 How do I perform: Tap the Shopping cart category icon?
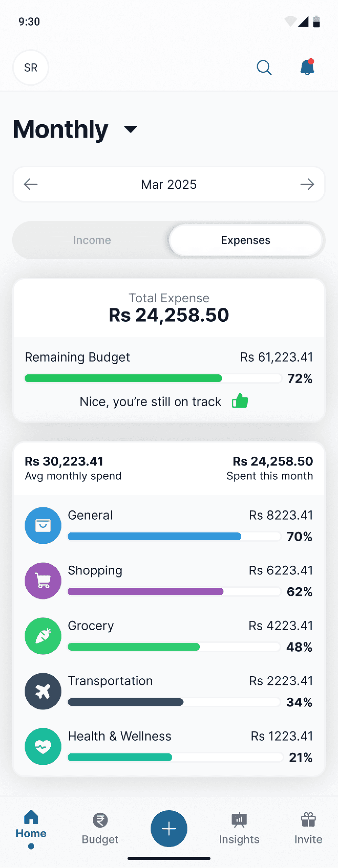click(43, 581)
